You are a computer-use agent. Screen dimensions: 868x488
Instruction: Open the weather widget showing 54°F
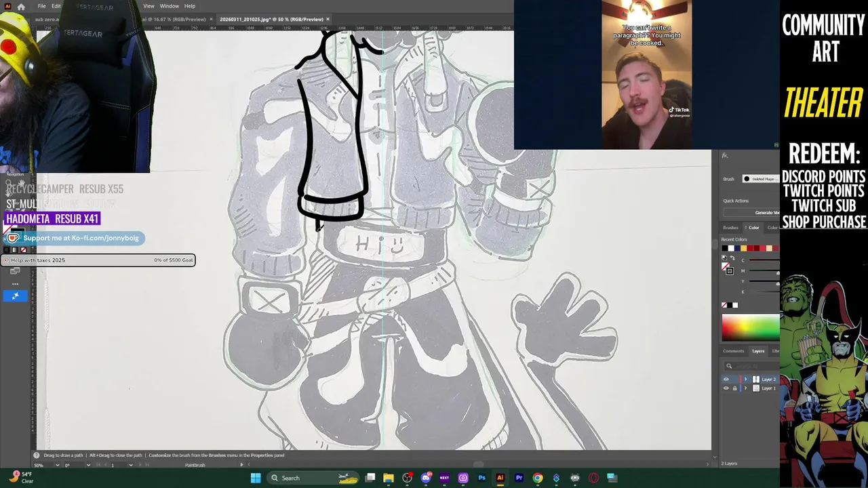click(20, 478)
